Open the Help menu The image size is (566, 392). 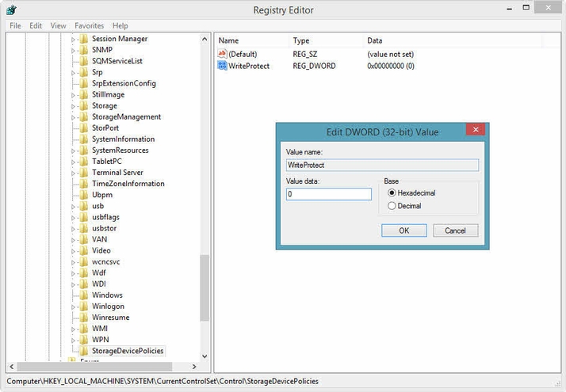click(120, 25)
